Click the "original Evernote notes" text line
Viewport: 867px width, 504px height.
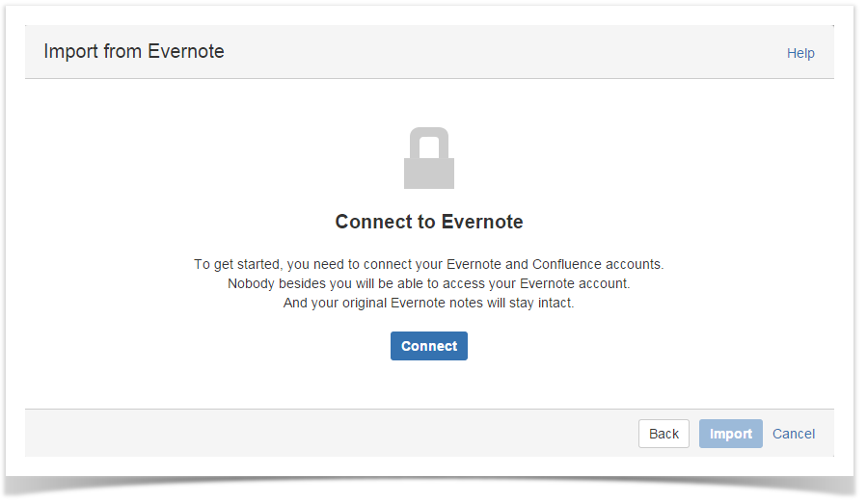click(429, 303)
